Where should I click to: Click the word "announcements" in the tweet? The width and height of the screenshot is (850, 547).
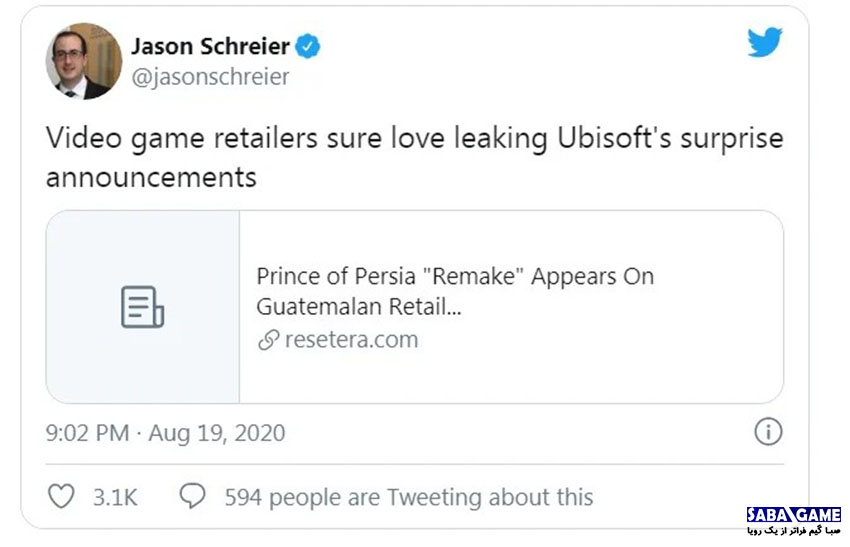coord(151,177)
